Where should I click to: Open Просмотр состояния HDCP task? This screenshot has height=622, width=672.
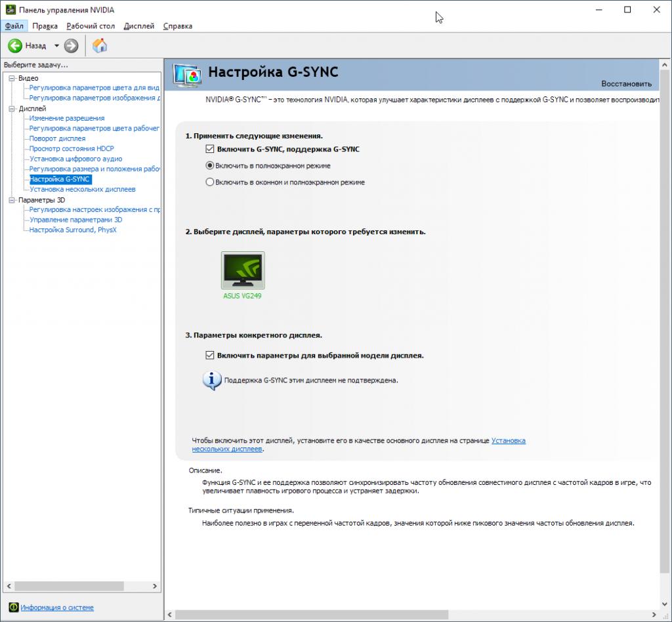click(x=72, y=149)
